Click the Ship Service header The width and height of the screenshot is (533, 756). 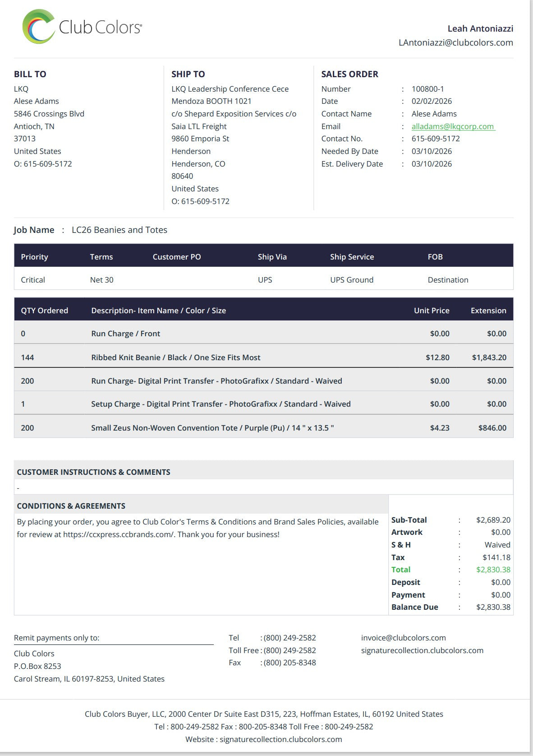[352, 257]
